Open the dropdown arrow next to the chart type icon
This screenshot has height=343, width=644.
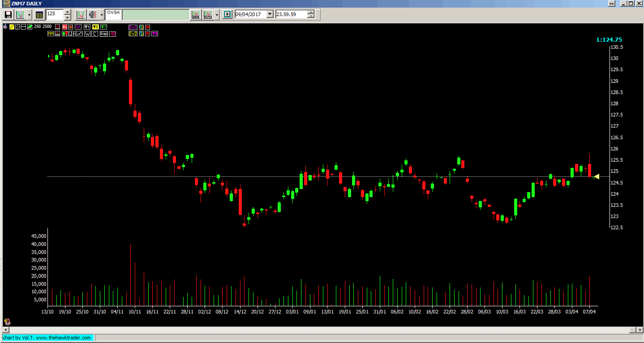29,15
